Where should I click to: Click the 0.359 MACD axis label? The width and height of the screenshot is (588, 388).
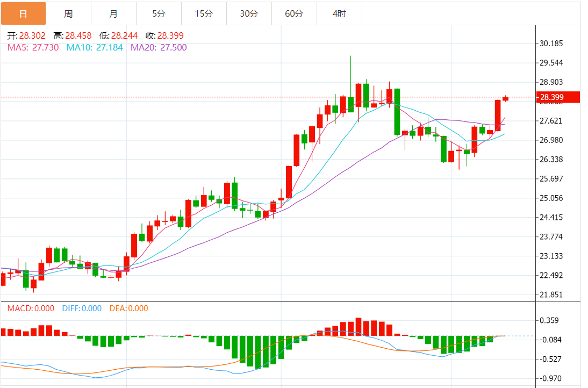pyautogui.click(x=549, y=320)
